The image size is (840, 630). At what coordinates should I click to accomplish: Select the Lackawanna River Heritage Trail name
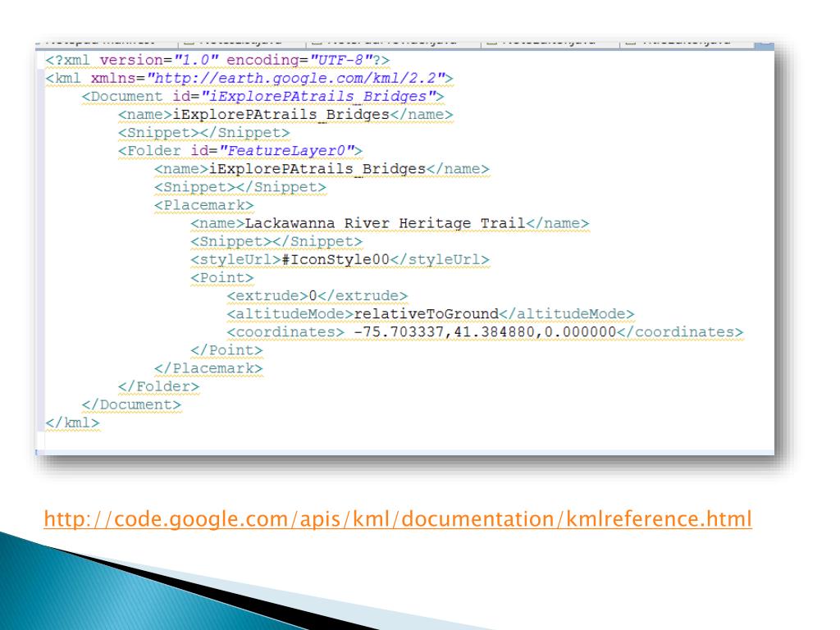tap(386, 223)
